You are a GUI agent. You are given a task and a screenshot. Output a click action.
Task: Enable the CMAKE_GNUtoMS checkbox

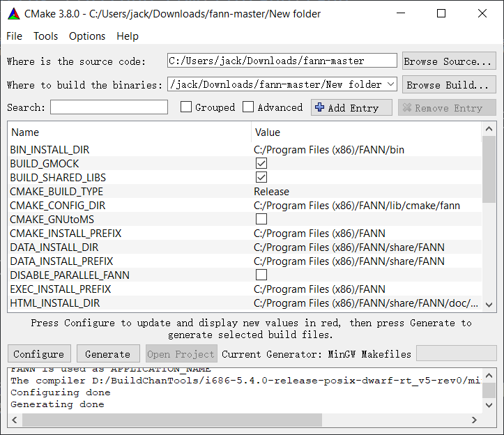(x=261, y=219)
